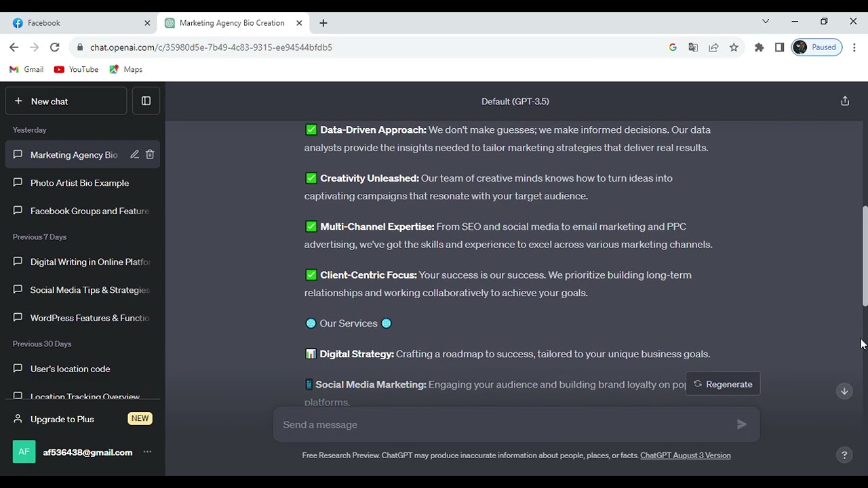Open Digital Writing in Online Platforms chat

[83, 262]
